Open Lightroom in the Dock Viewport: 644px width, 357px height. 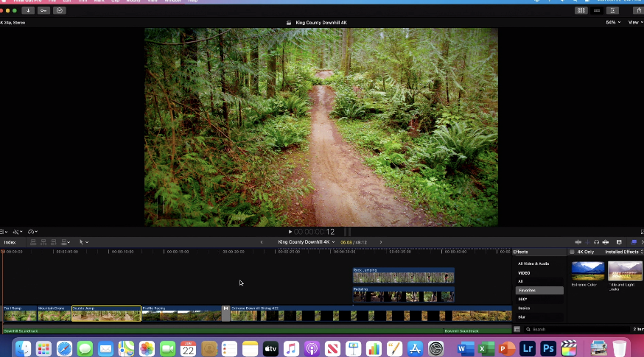(x=528, y=349)
